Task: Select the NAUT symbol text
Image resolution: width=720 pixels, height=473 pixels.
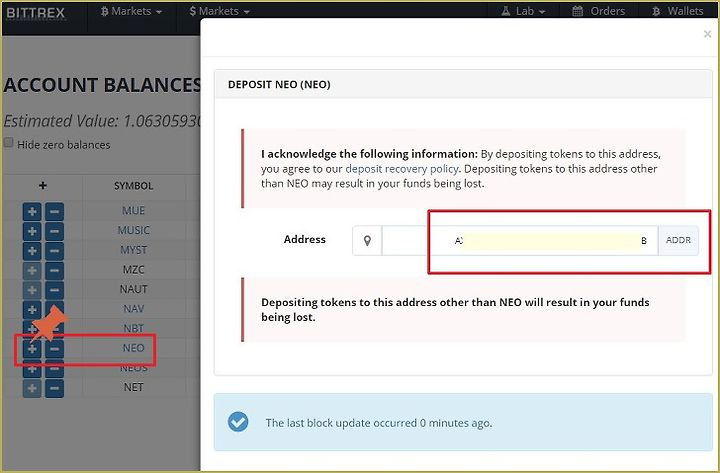Action: click(x=134, y=289)
